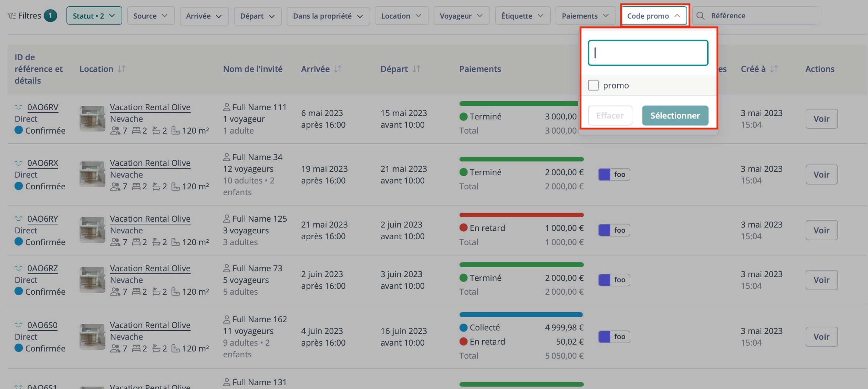Click the bathroom icon in the 0AO6RZ row
This screenshot has width=868, height=389.
(157, 291)
